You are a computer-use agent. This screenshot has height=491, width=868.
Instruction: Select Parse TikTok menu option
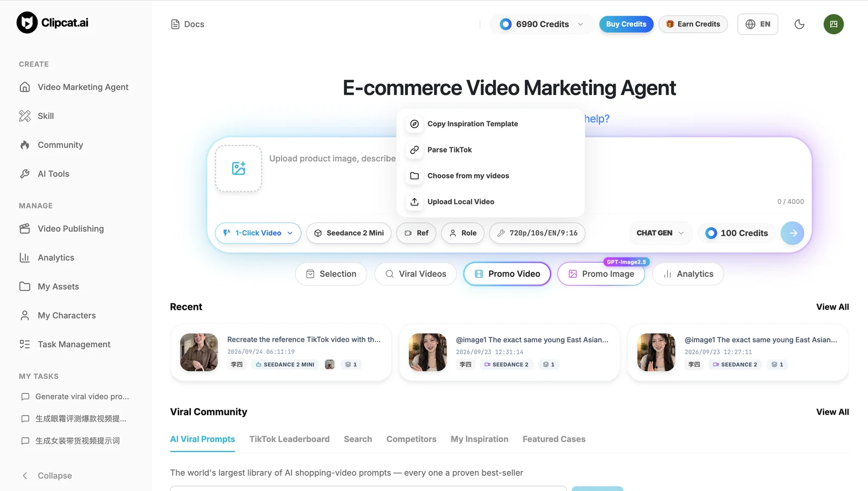[x=490, y=150]
